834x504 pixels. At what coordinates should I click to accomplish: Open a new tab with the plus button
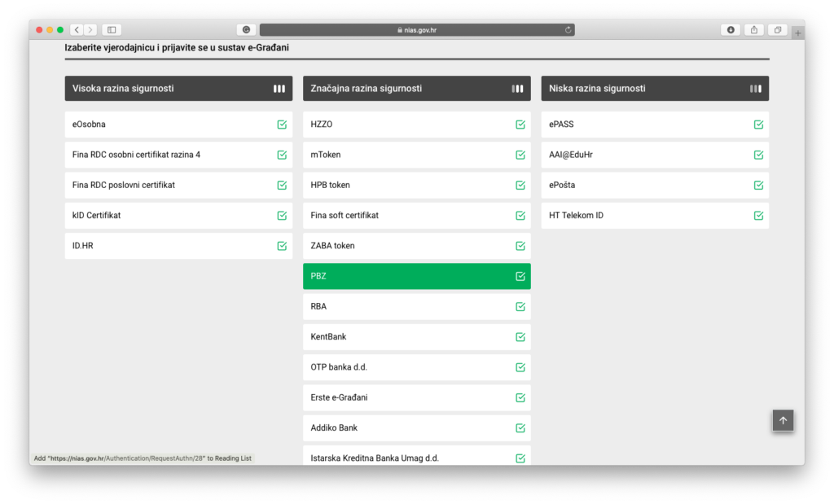point(797,33)
